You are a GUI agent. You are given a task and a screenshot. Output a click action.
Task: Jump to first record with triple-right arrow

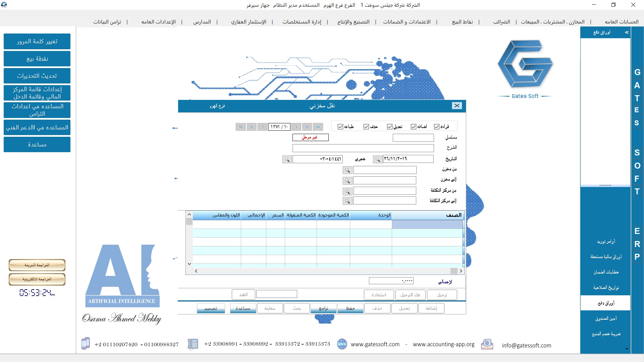tap(318, 127)
